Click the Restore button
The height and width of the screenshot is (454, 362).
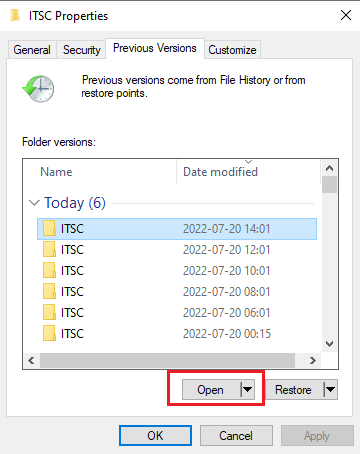[x=294, y=389]
